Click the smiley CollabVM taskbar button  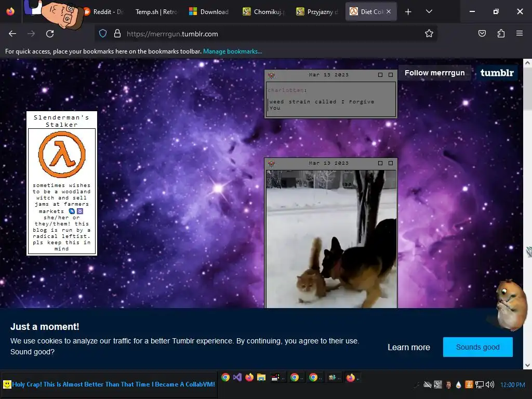[109, 384]
